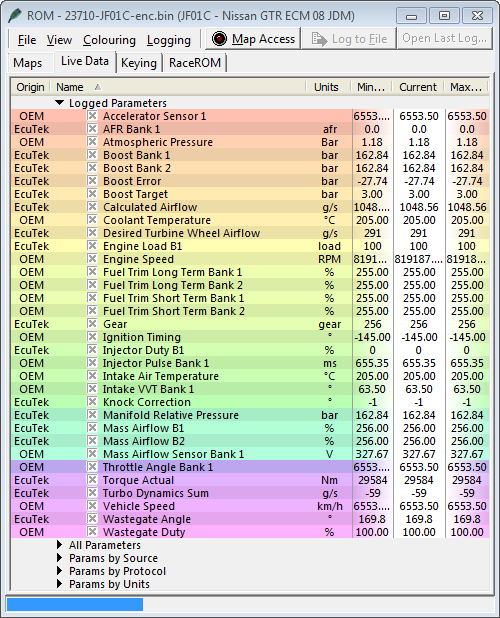Collapse the Logged Parameters group
This screenshot has height=618, width=500.
point(59,103)
